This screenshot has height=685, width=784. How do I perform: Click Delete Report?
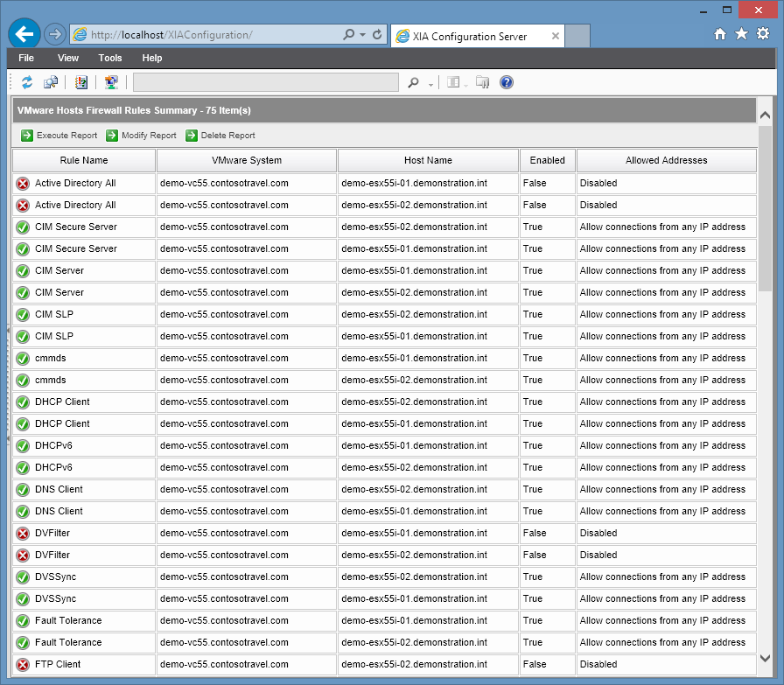[x=227, y=136]
